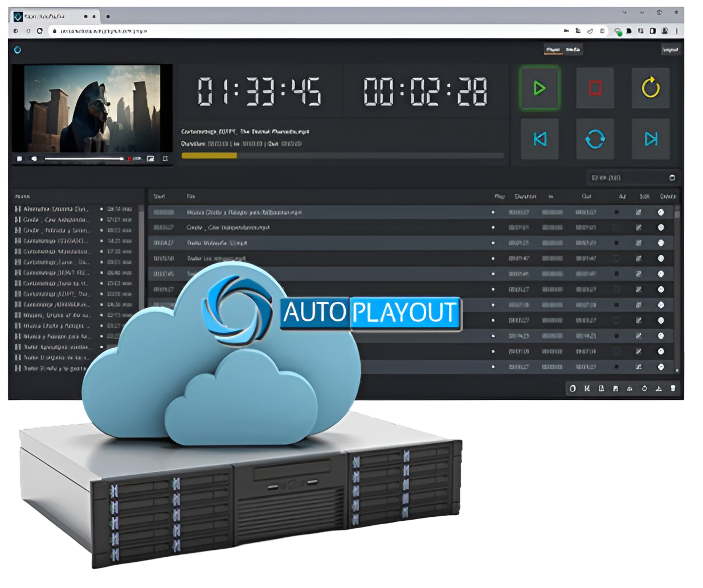Go back with the browser back arrow
The width and height of the screenshot is (703, 588).
16,31
